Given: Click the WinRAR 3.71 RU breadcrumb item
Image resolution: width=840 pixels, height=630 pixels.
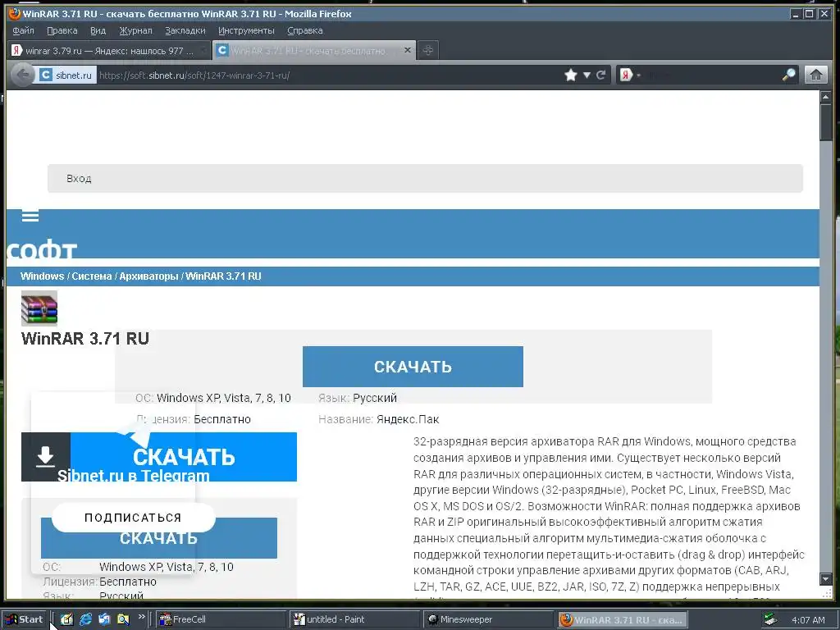Looking at the screenshot, I should click(223, 276).
